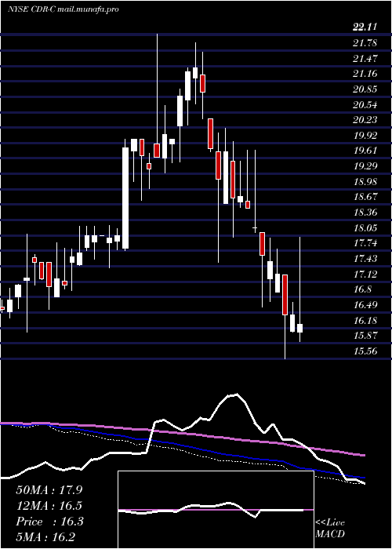392x549 pixels.
Task: Click the 18.36 price axis label
Action: (365, 212)
